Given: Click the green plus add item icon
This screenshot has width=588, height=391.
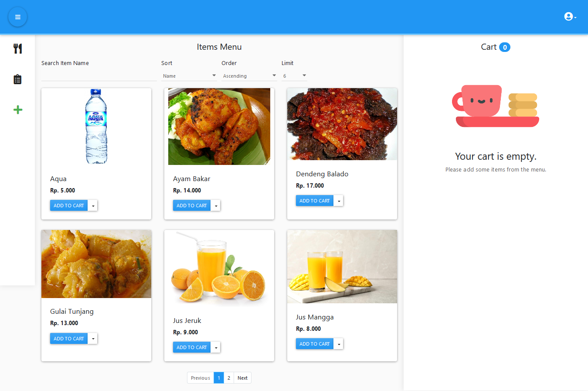Looking at the screenshot, I should [x=17, y=110].
